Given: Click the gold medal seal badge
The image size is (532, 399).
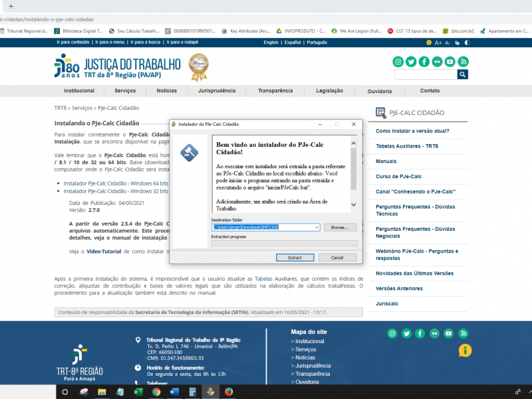Looking at the screenshot, I should [199, 67].
